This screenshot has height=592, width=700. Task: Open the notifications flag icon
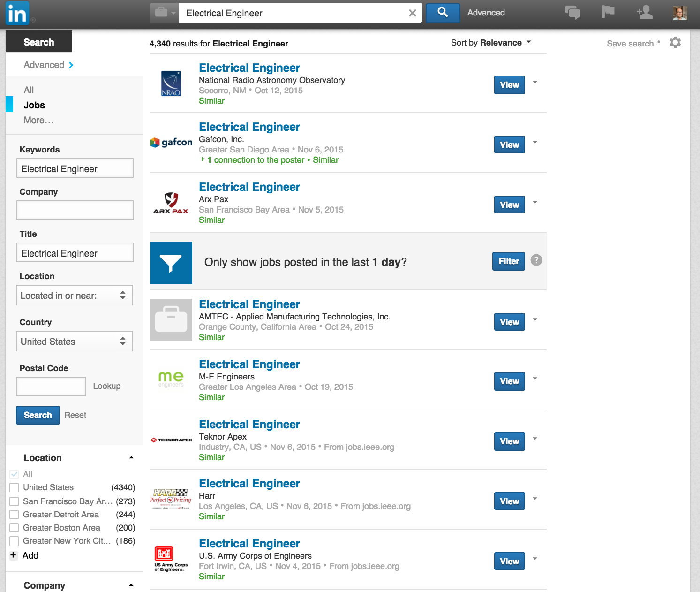(608, 12)
